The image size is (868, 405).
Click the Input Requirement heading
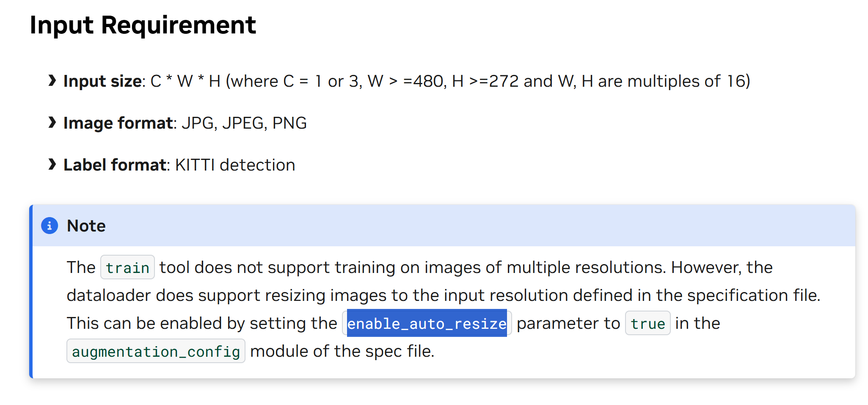(x=143, y=25)
